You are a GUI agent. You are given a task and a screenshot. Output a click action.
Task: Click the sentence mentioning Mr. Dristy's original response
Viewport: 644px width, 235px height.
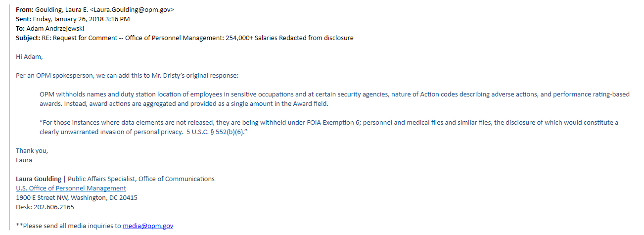pyautogui.click(x=127, y=76)
